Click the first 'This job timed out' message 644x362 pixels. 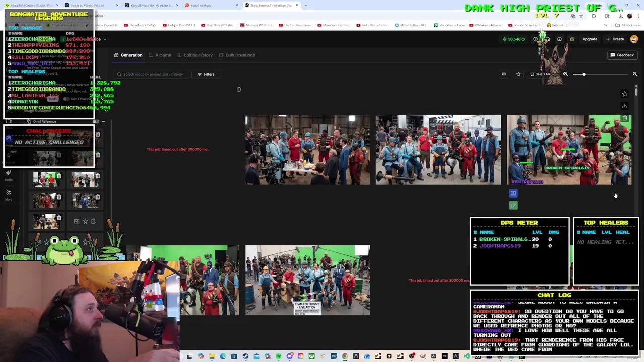point(178,149)
